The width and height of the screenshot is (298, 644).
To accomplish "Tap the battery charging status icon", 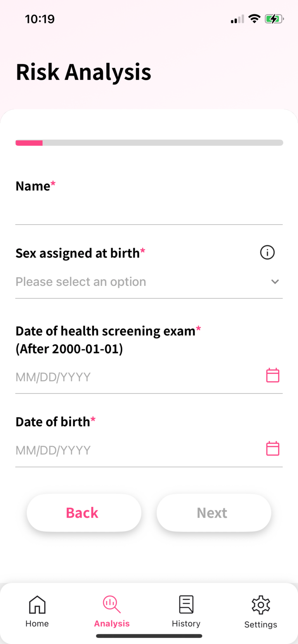I will pyautogui.click(x=274, y=19).
